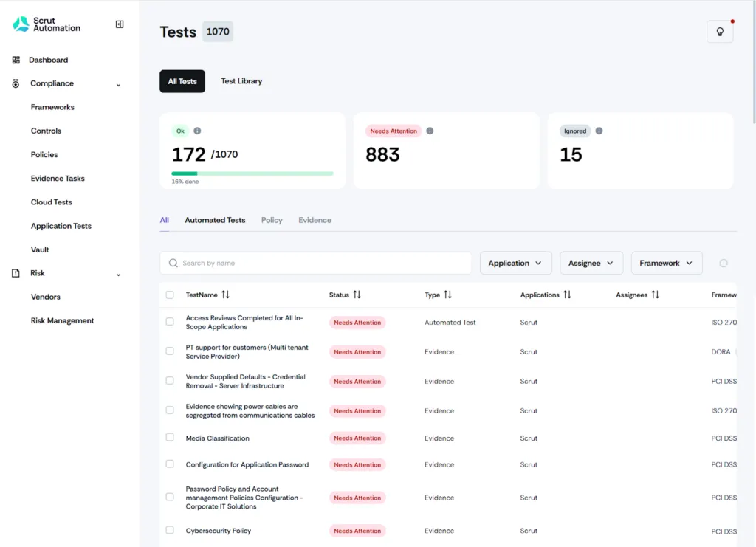
Task: Open the Application filter dropdown
Action: (x=515, y=262)
